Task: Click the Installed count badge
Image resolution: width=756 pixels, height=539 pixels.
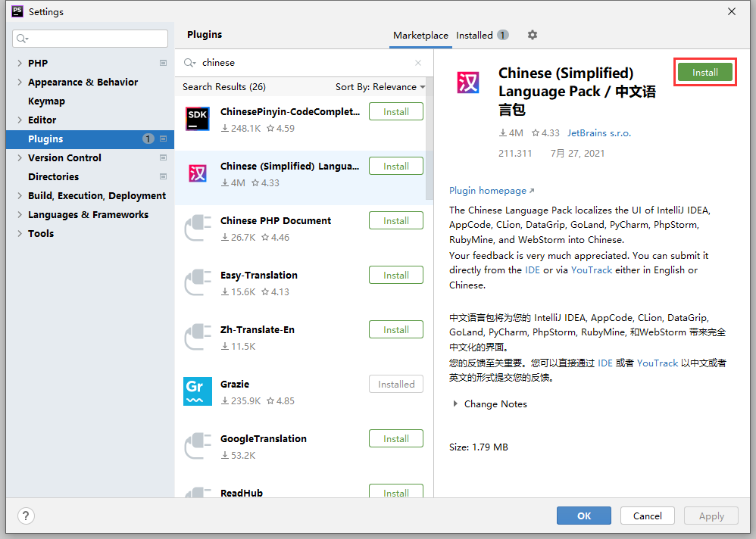Action: pos(503,35)
